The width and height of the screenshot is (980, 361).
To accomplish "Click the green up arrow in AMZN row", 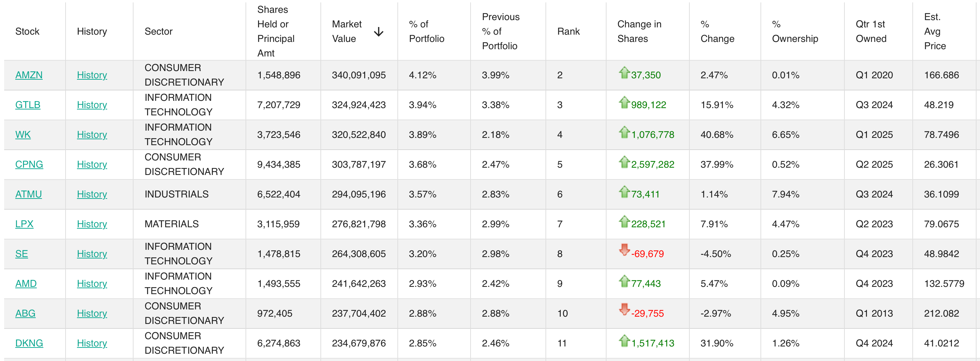I will 624,72.
